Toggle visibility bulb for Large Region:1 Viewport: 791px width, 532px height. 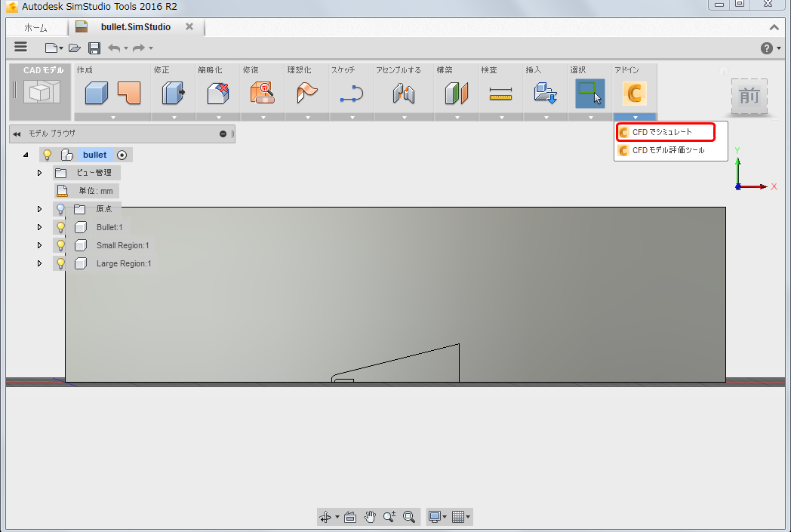point(60,263)
